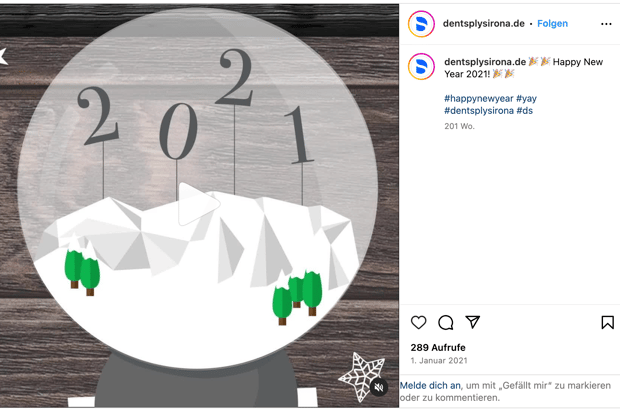The height and width of the screenshot is (414, 620).
Task: Open dentsplysirona.de username in the caption
Action: click(485, 62)
